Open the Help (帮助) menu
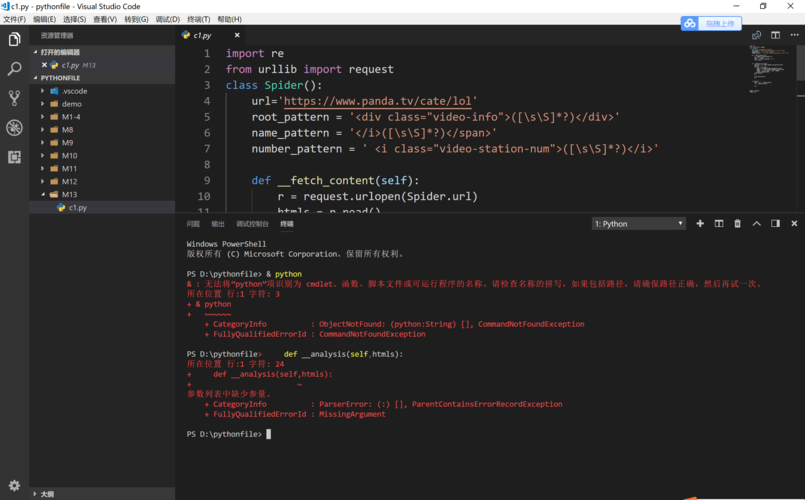Viewport: 805px width, 500px height. coord(229,19)
